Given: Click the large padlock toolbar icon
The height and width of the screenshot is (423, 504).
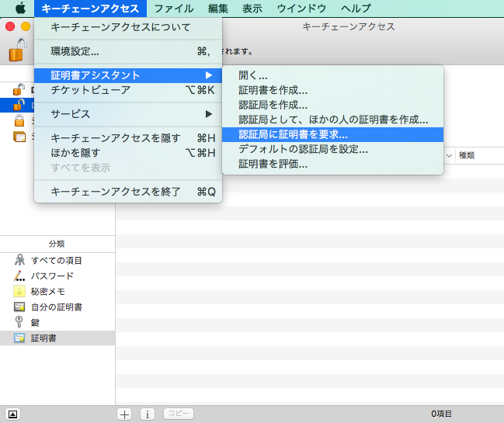Looking at the screenshot, I should (x=18, y=49).
